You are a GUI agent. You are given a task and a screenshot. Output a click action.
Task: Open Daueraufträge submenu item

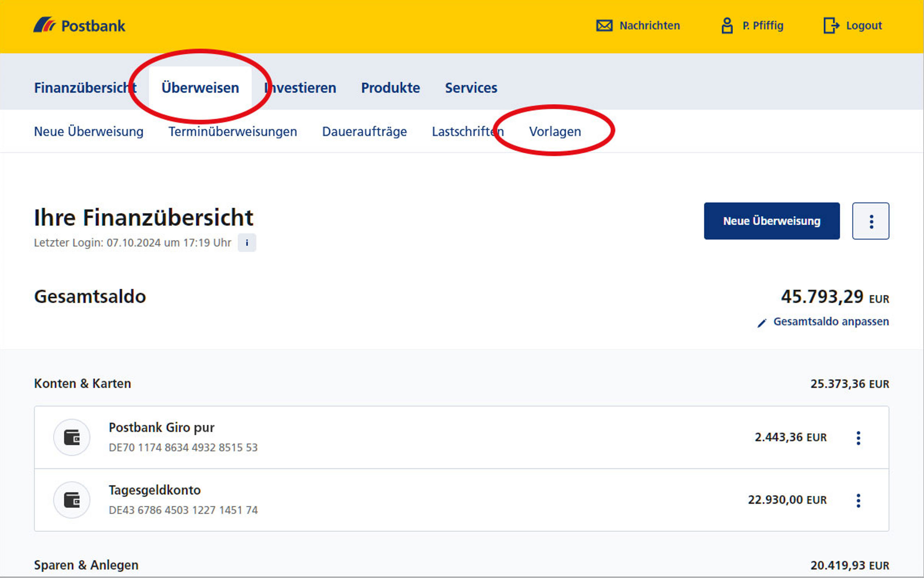pyautogui.click(x=365, y=131)
